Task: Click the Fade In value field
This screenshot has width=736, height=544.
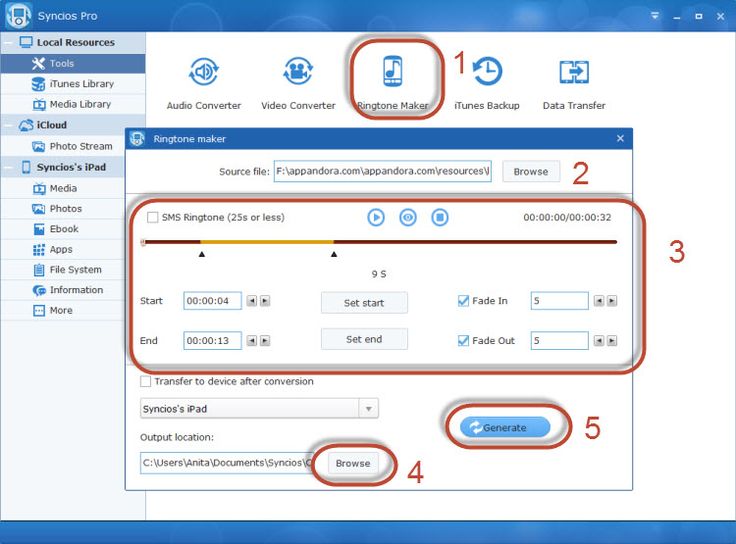Action: (x=560, y=301)
